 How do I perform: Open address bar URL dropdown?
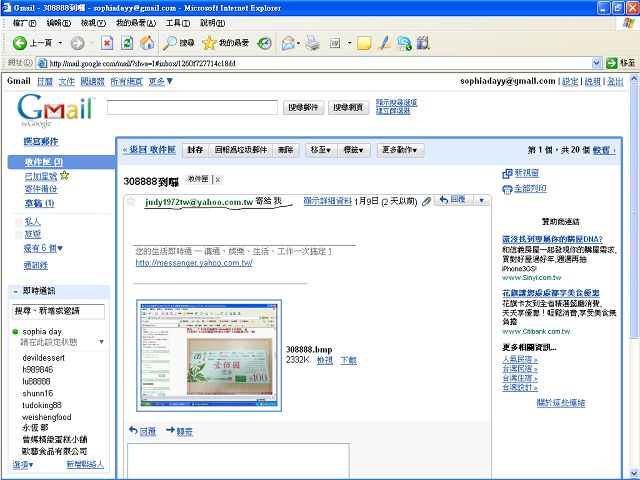596,63
